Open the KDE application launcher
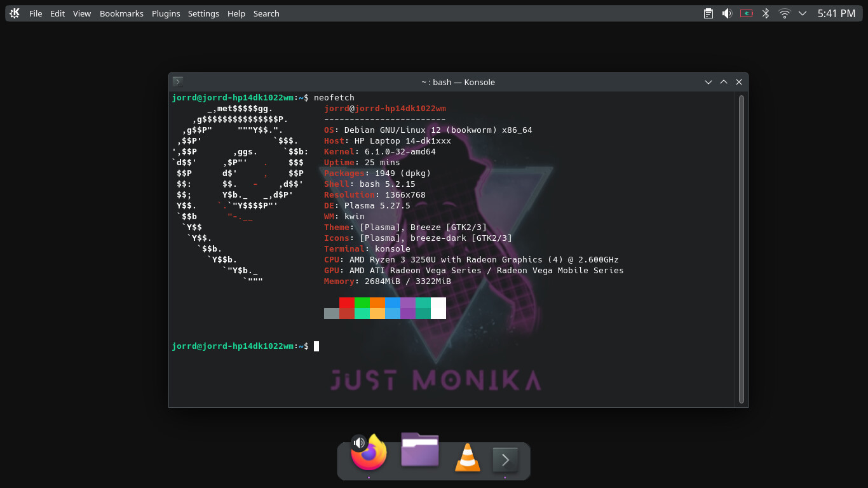 click(15, 13)
